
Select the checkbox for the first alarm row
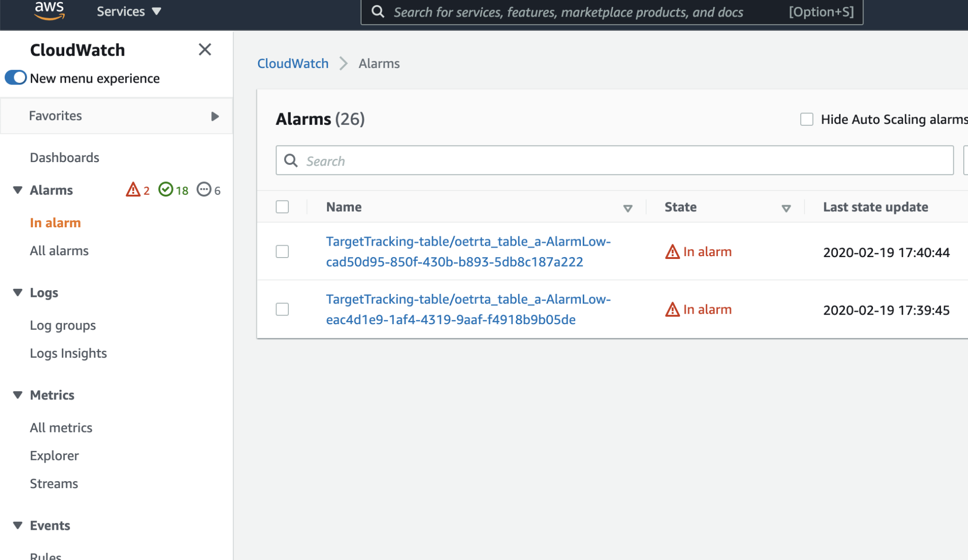pyautogui.click(x=282, y=252)
